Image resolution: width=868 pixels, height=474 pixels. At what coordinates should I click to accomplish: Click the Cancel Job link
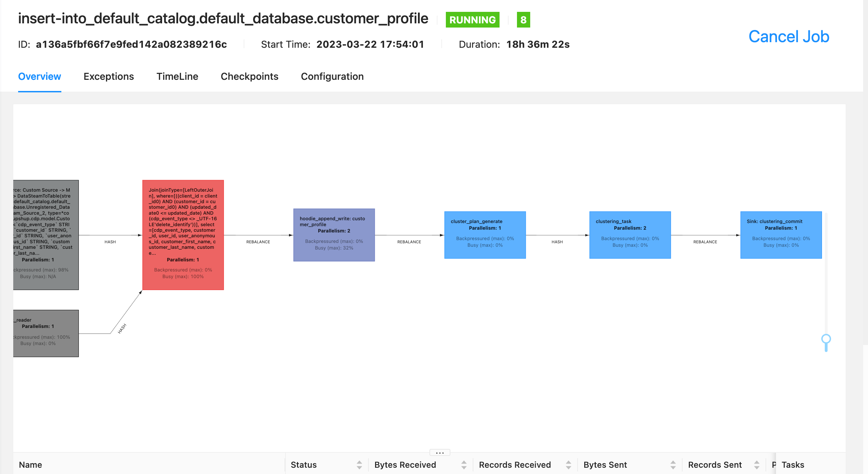pos(789,37)
